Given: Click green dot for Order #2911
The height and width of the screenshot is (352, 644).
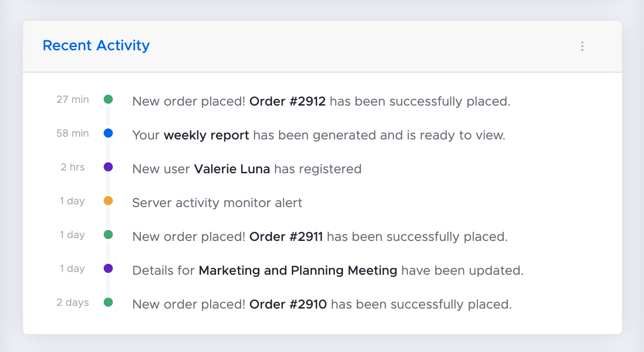Looking at the screenshot, I should 108,235.
